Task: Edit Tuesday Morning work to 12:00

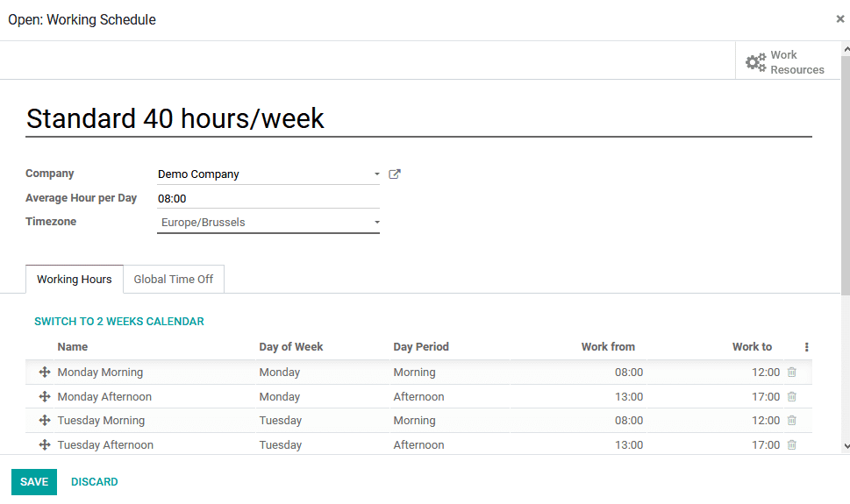Action: click(x=766, y=421)
